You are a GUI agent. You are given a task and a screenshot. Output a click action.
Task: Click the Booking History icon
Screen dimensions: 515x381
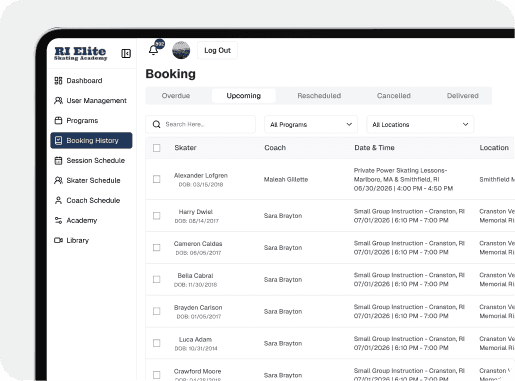[x=58, y=141]
